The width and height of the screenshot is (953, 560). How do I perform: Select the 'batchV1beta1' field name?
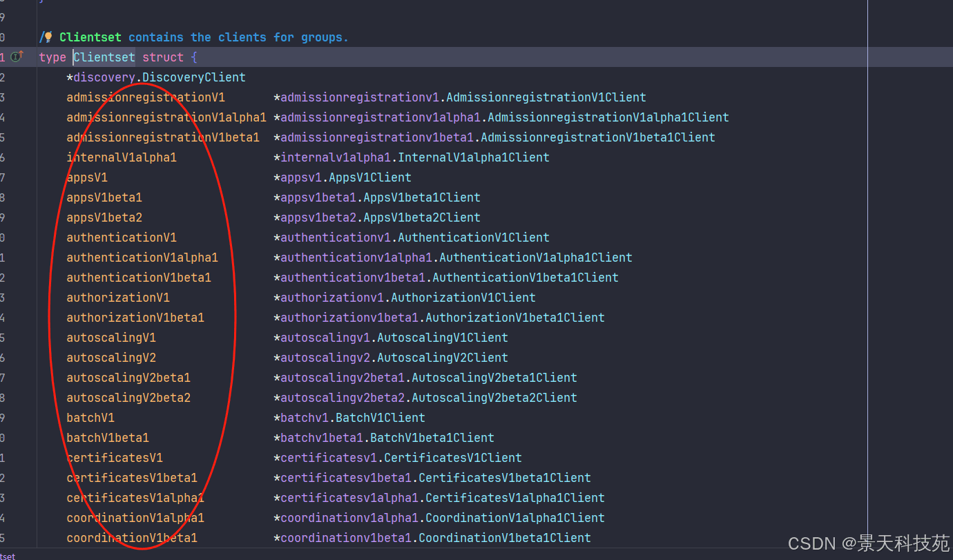click(108, 438)
